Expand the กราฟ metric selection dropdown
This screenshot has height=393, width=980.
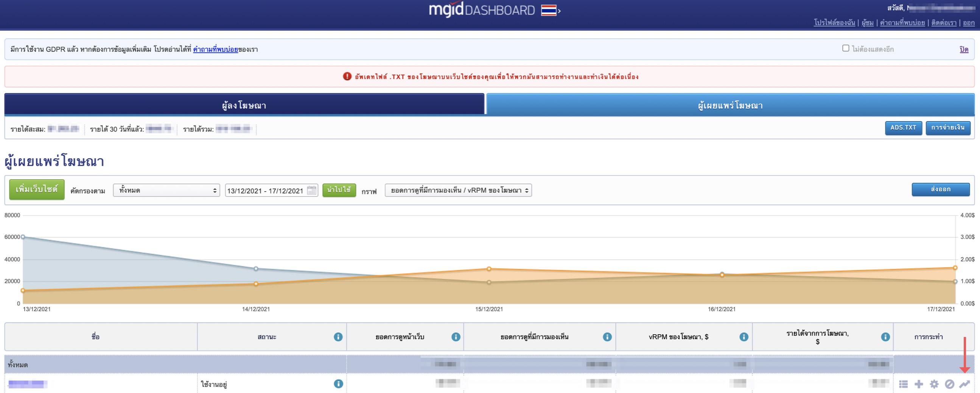click(458, 190)
